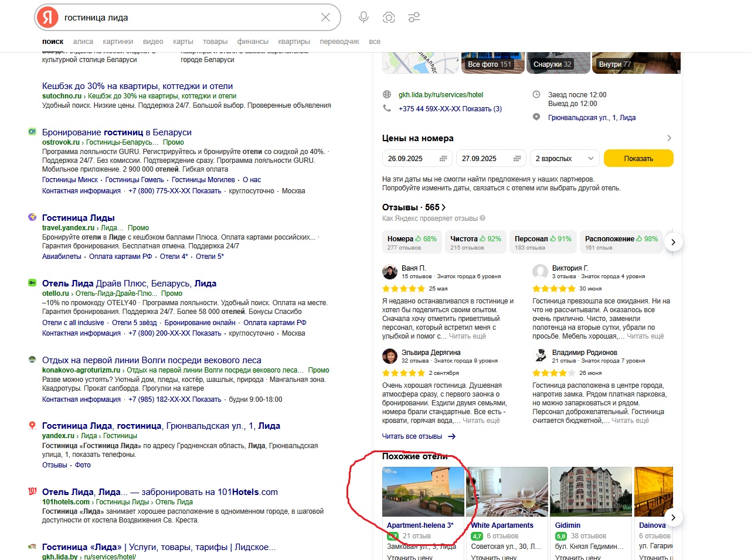Screen dimensions: 751x560
Task: Filter reviews by 'Персонал' 91% tag
Action: pos(542,242)
